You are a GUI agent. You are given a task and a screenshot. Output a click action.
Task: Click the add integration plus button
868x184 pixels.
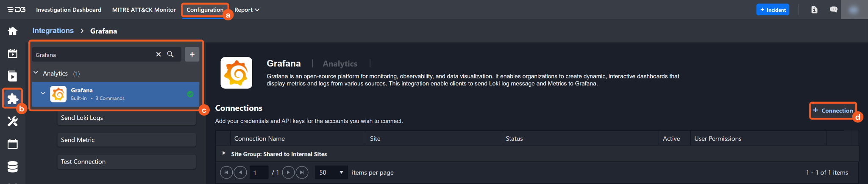point(192,54)
